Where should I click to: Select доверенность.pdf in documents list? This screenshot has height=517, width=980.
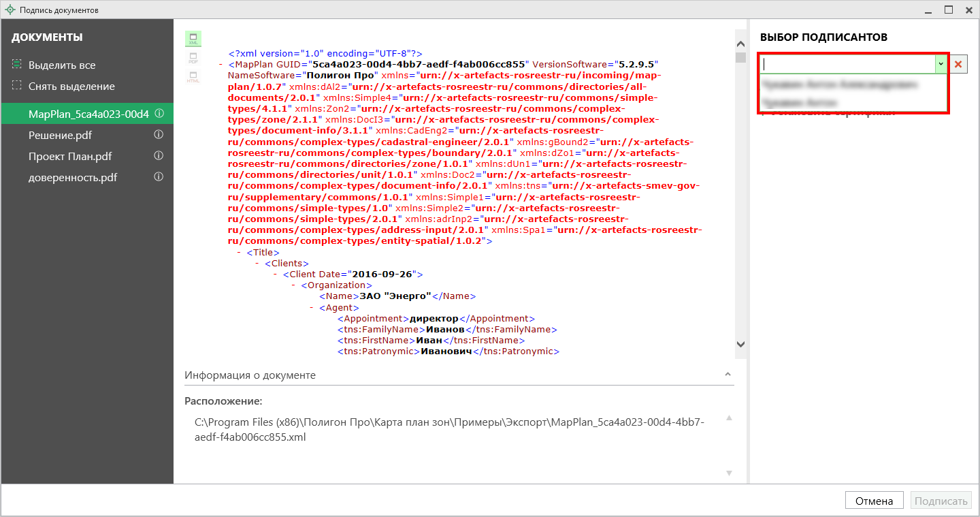coord(72,177)
